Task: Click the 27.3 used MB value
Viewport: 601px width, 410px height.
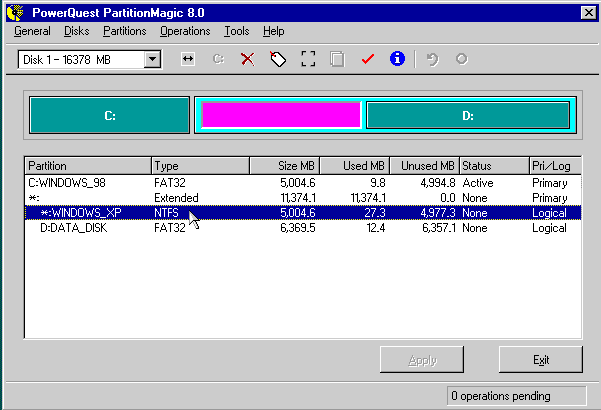Action: click(374, 213)
